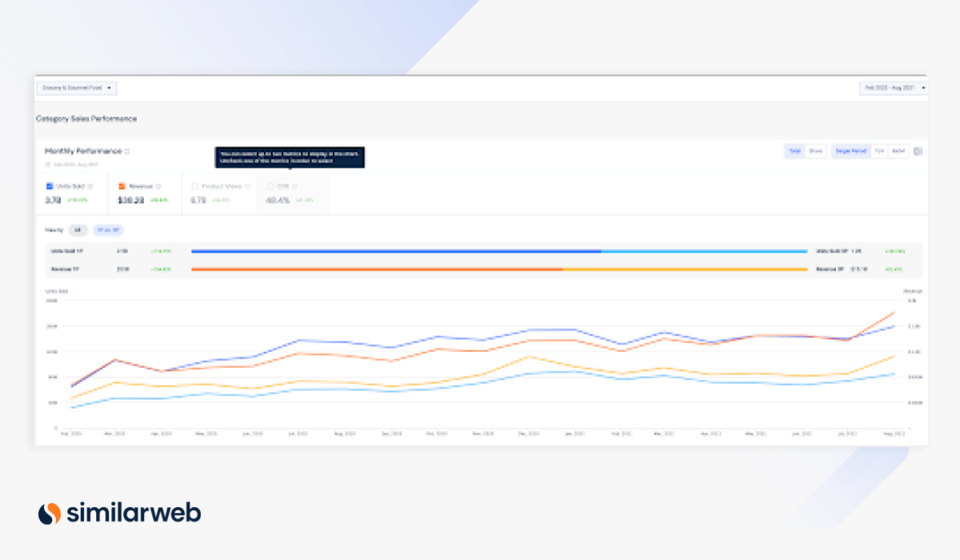960x560 pixels.
Task: Open the Grocery & Gourmet Food category dropdown
Action: click(x=76, y=89)
